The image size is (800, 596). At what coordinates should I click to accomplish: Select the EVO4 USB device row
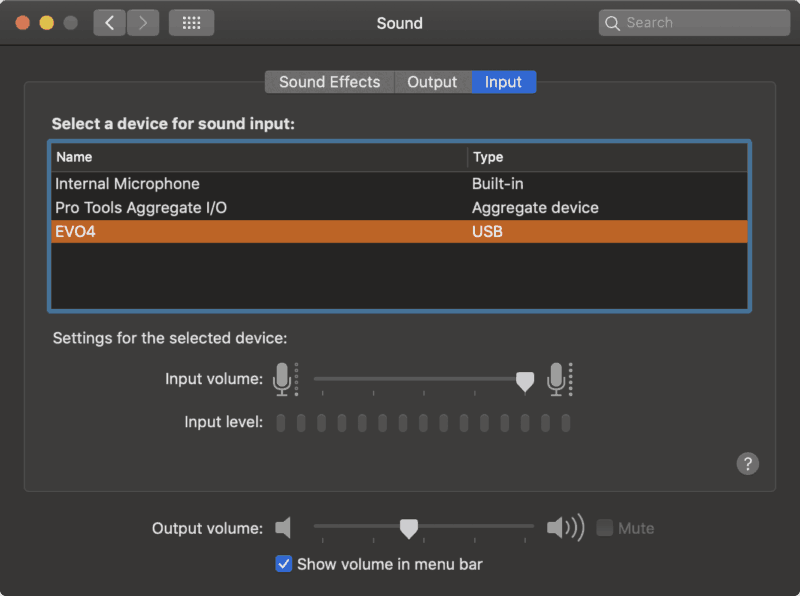(400, 232)
